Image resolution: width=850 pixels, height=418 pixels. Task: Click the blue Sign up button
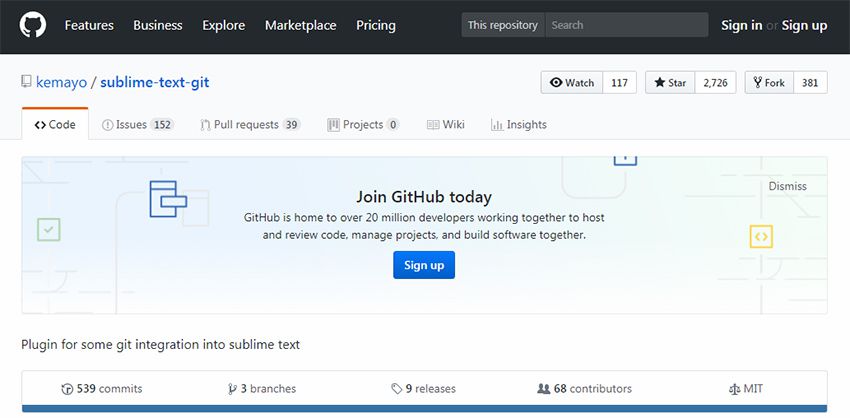pos(423,265)
